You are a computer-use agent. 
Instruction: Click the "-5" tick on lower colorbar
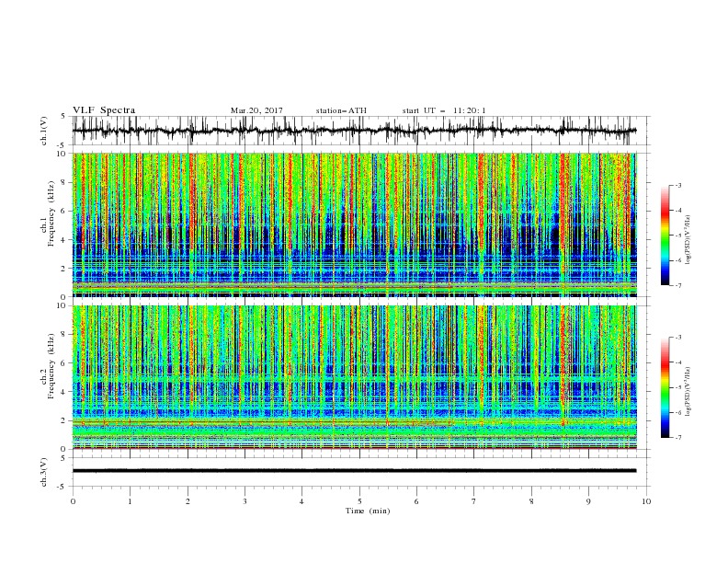click(678, 387)
